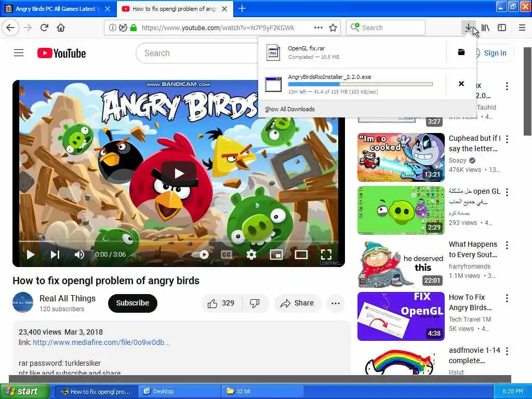Enable miniplayer mode
The height and width of the screenshot is (399, 532).
pos(276,255)
